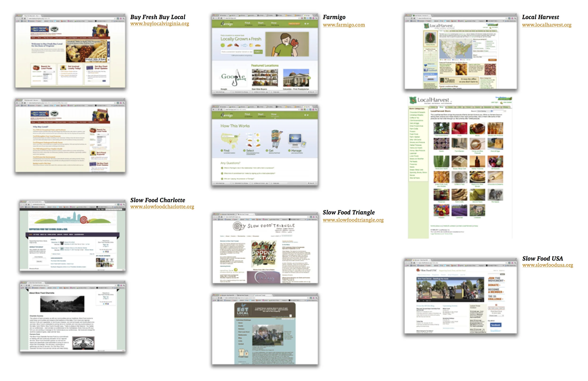Click the red meat icon on Farmigo homepage

pyautogui.click(x=236, y=45)
